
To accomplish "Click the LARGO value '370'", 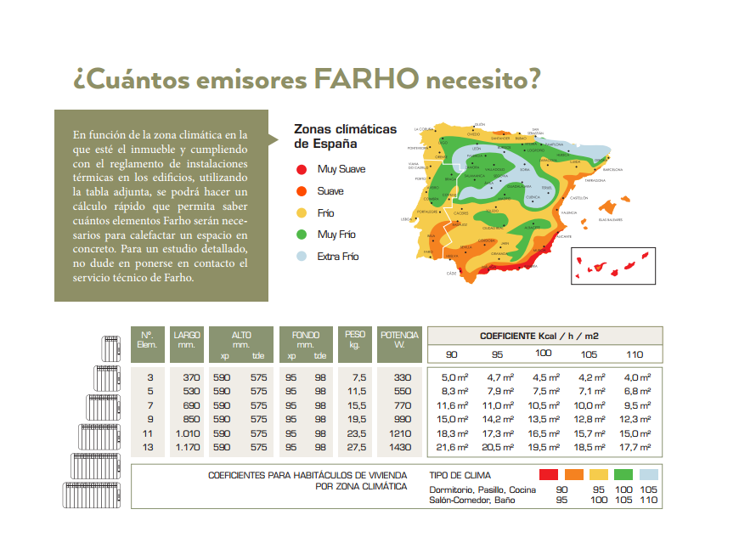I will point(191,377).
